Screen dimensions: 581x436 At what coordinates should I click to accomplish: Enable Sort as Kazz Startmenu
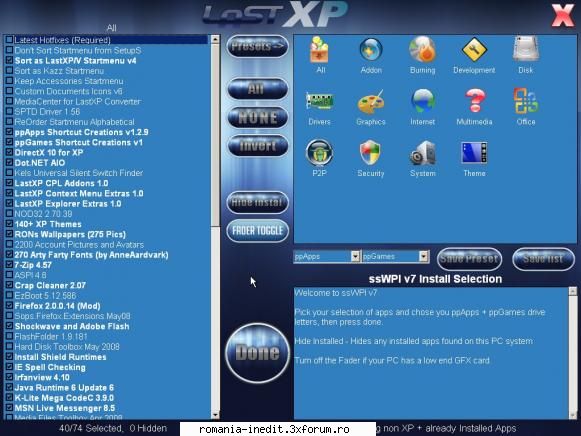click(9, 70)
